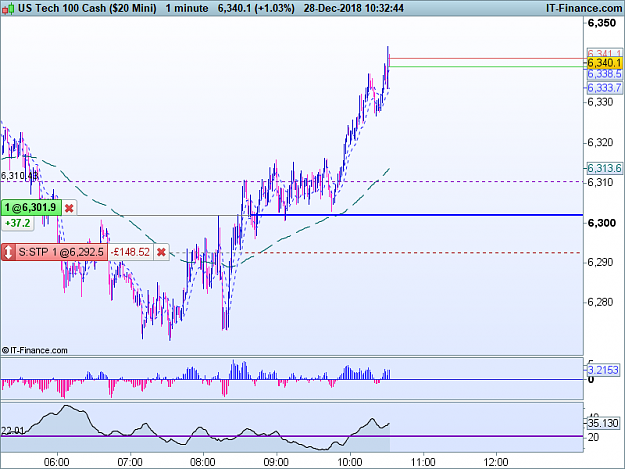Click the 12:00 time axis label
The height and width of the screenshot is (469, 625).
496,462
